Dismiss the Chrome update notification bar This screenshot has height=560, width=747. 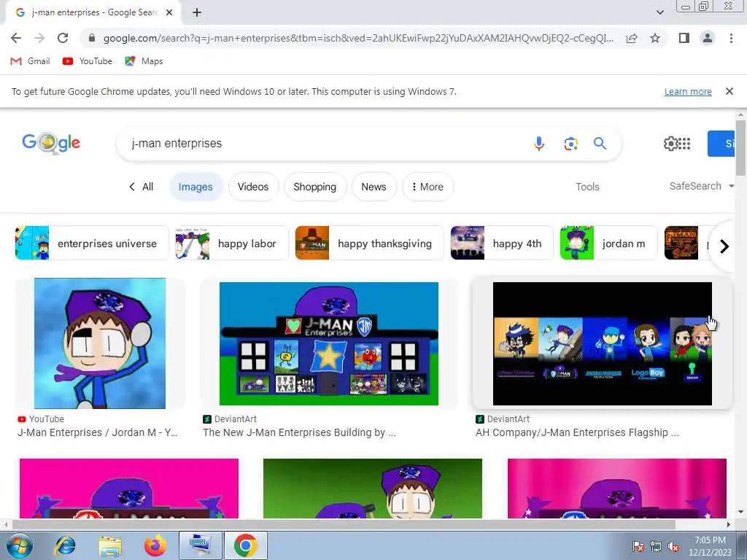(729, 91)
